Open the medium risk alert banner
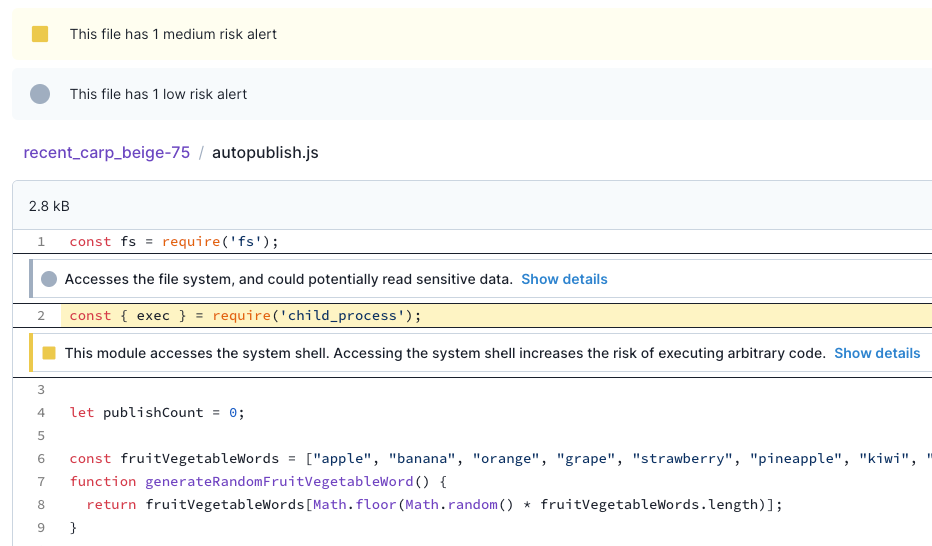This screenshot has width=932, height=546. (x=173, y=34)
